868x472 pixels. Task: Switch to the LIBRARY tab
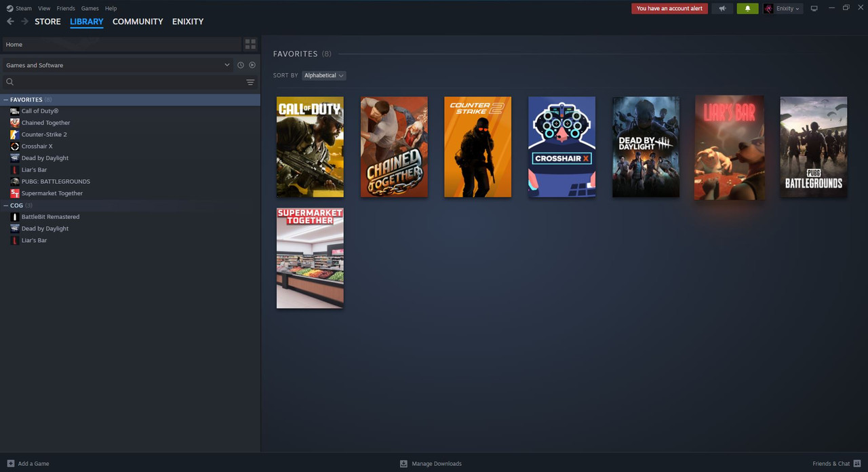(x=87, y=22)
